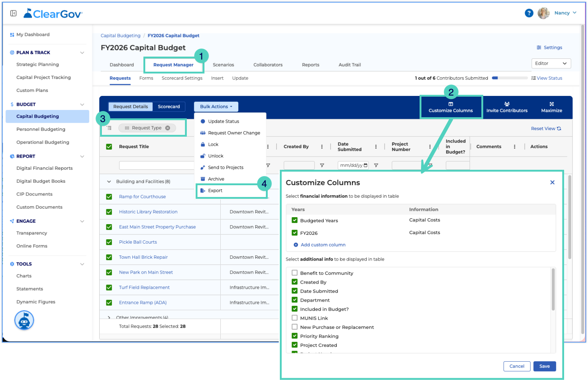
Task: Click the Invite Contributors icon
Action: pos(507,104)
